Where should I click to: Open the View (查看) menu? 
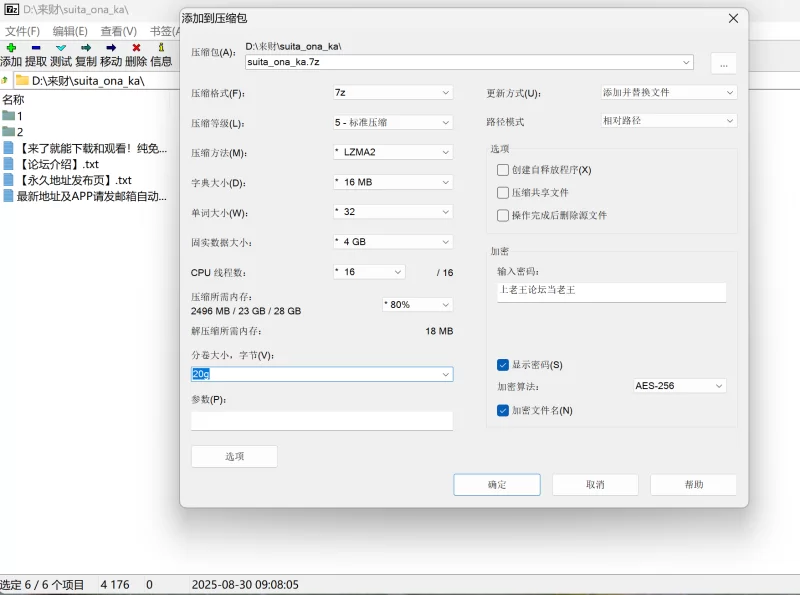pos(118,31)
